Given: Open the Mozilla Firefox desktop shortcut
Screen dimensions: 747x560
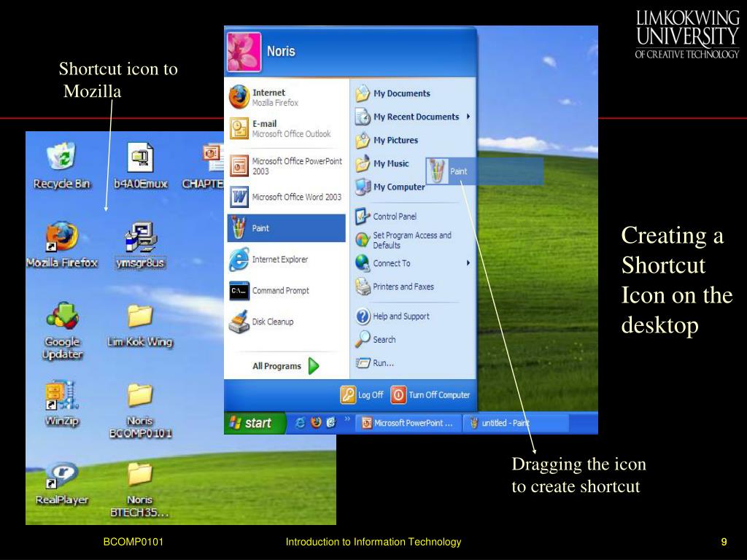Looking at the screenshot, I should 62,244.
